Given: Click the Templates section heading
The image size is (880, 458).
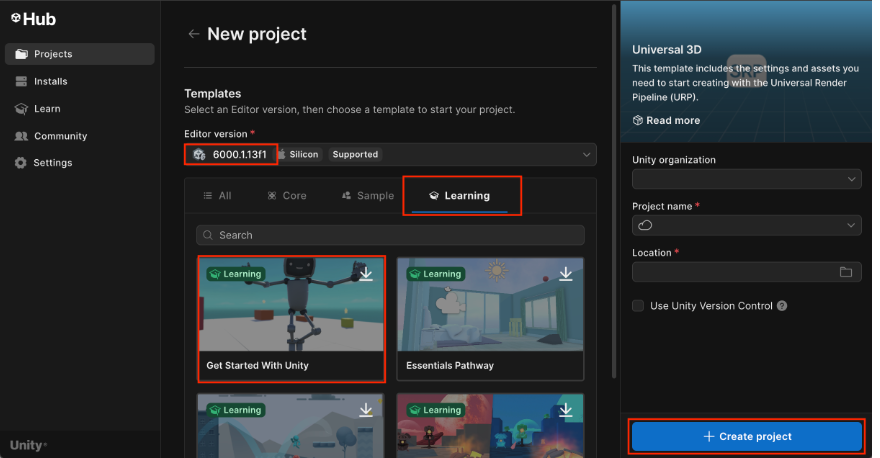Looking at the screenshot, I should pyautogui.click(x=213, y=94).
